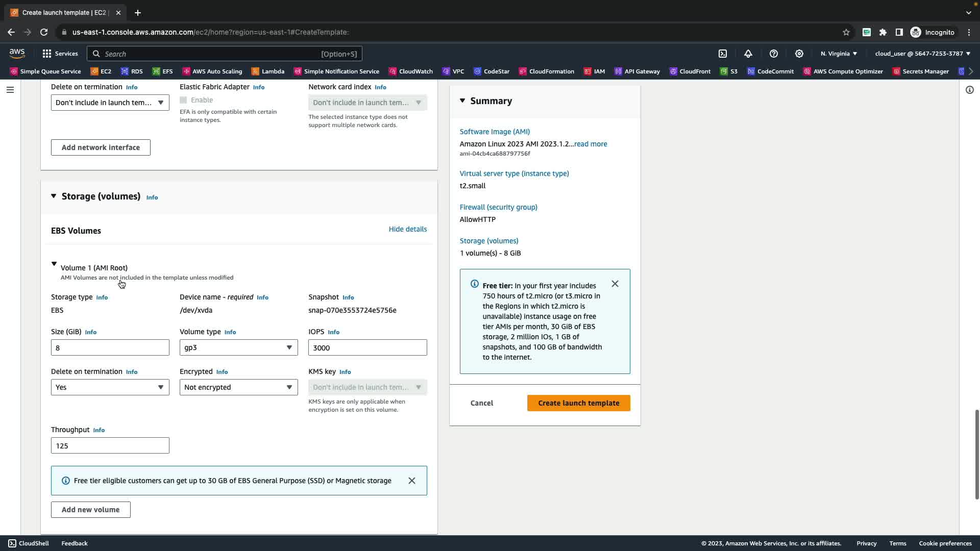Close the EBS free tier eligible banner
The height and width of the screenshot is (551, 980).
[412, 481]
